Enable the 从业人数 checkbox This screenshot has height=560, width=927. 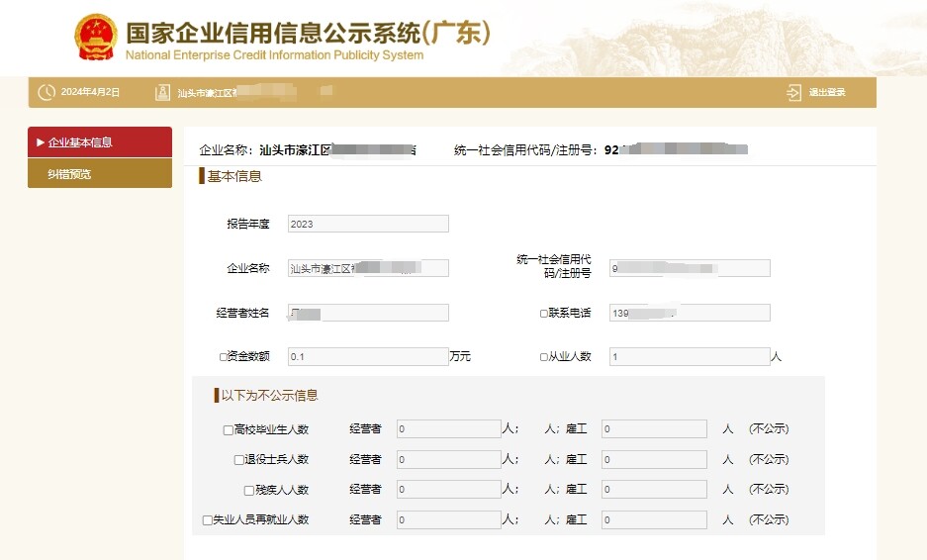click(x=544, y=357)
